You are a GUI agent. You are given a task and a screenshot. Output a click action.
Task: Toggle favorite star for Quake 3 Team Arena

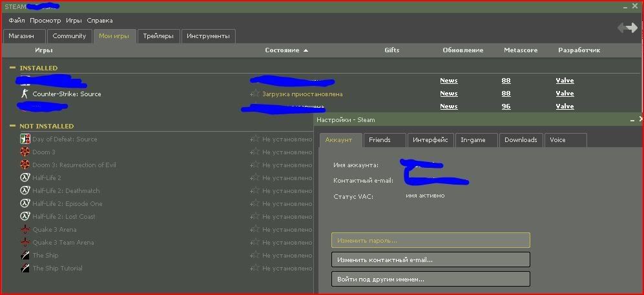pos(256,243)
